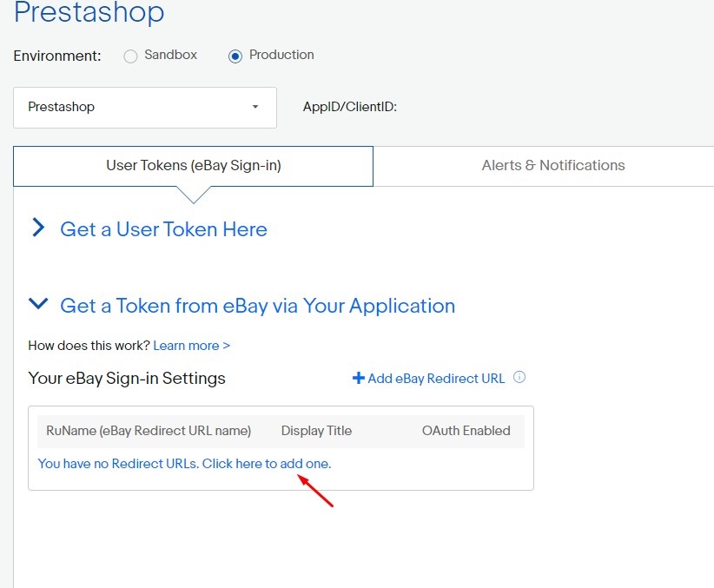Click the plus icon for adding Redirect URL
This screenshot has width=714, height=588.
tap(358, 378)
